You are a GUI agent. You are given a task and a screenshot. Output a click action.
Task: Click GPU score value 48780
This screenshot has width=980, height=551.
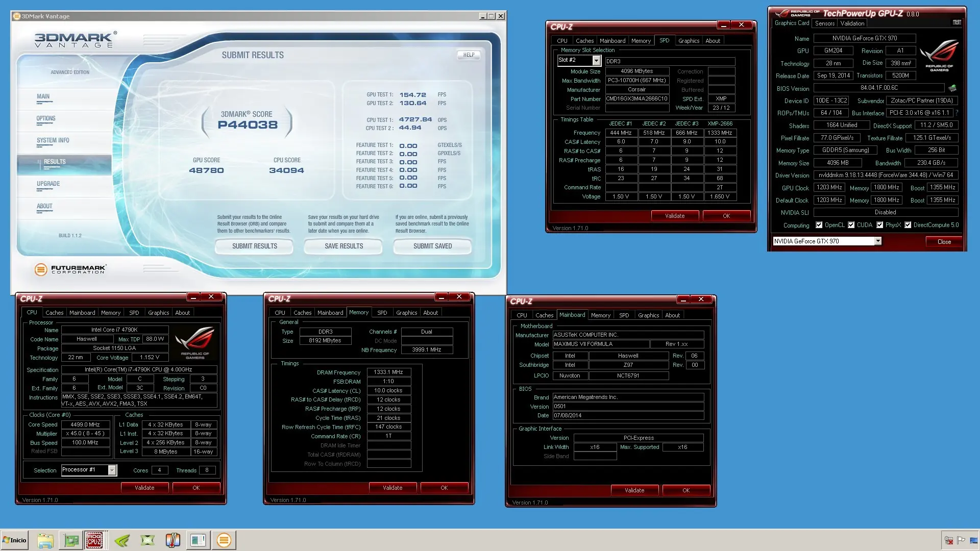206,171
